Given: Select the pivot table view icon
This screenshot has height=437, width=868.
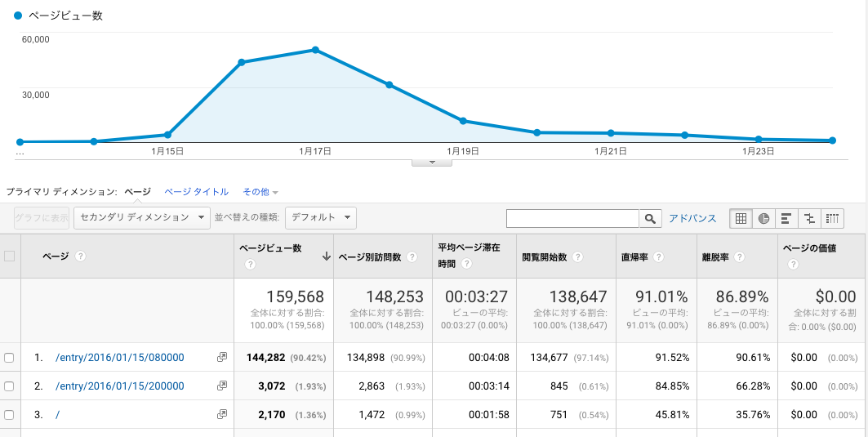Looking at the screenshot, I should point(832,218).
